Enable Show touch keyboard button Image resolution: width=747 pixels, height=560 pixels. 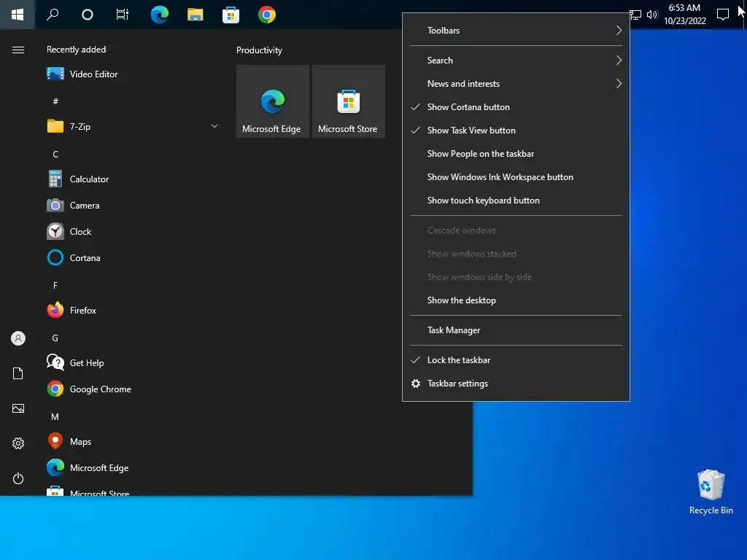click(x=516, y=201)
